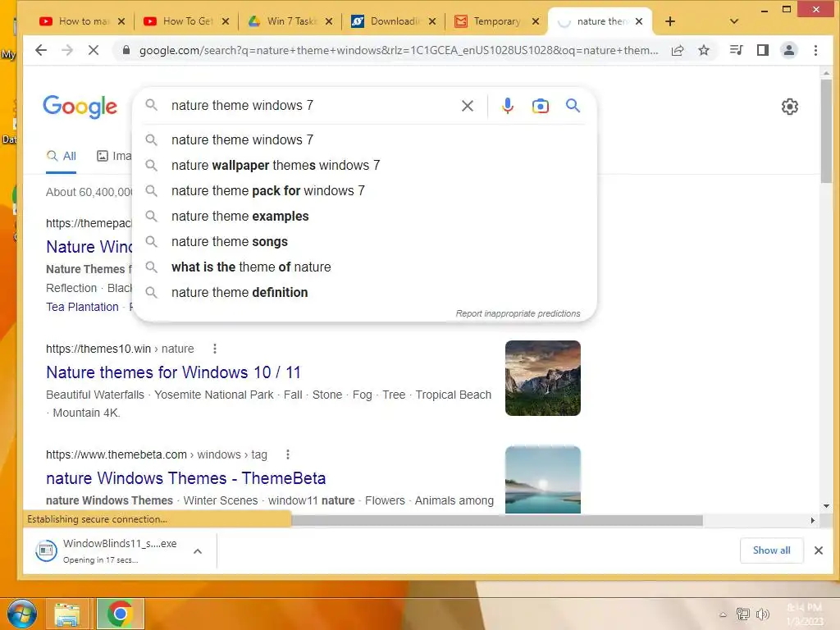This screenshot has height=630, width=840.
Task: Click Chrome icon in taskbar
Action: click(x=120, y=614)
